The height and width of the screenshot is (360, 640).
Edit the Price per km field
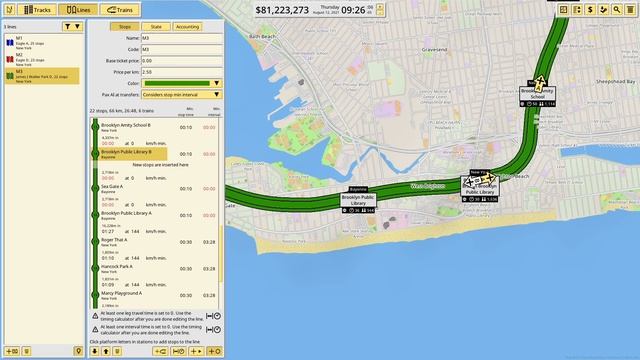point(182,72)
